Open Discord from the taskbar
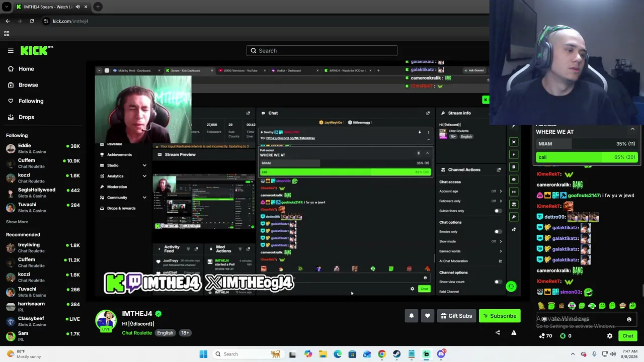This screenshot has width=644, height=362. pyautogui.click(x=441, y=354)
